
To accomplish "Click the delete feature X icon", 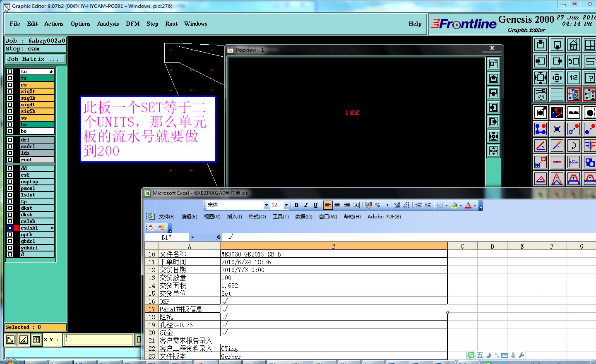I will point(557,129).
